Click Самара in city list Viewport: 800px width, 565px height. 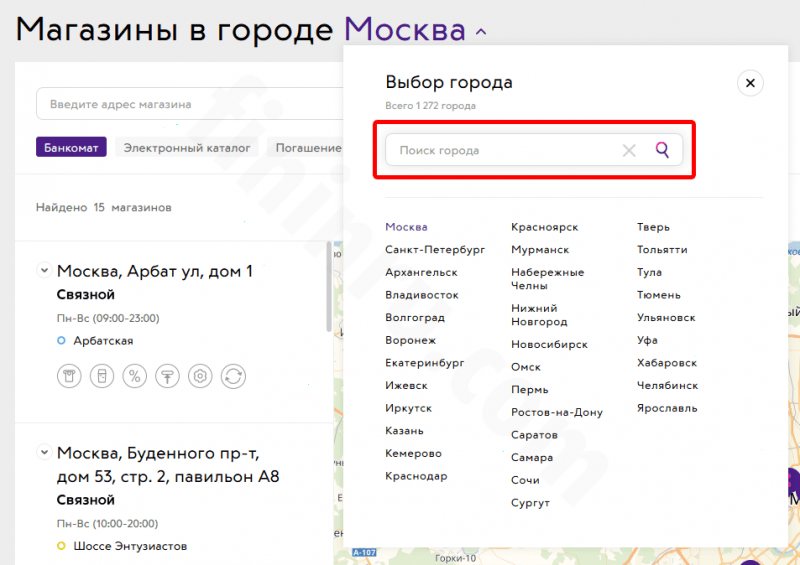(x=532, y=457)
